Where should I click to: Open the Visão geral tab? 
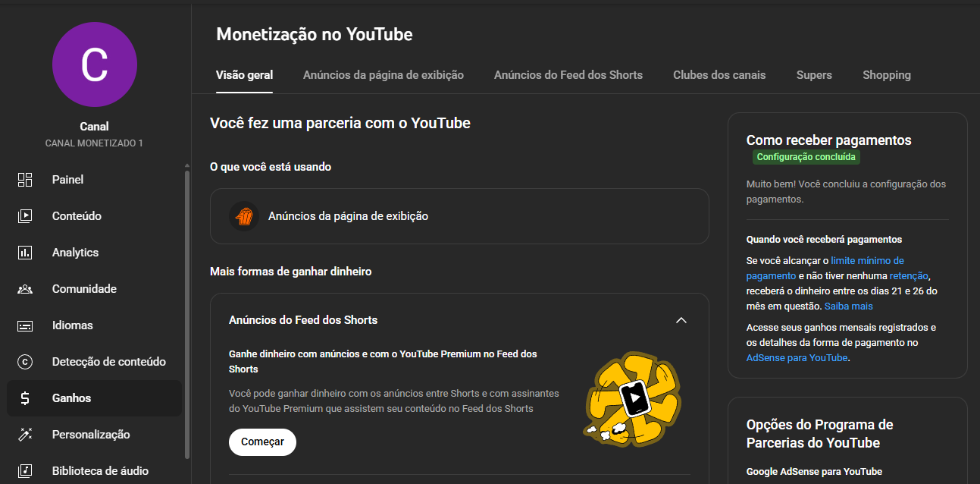point(244,75)
